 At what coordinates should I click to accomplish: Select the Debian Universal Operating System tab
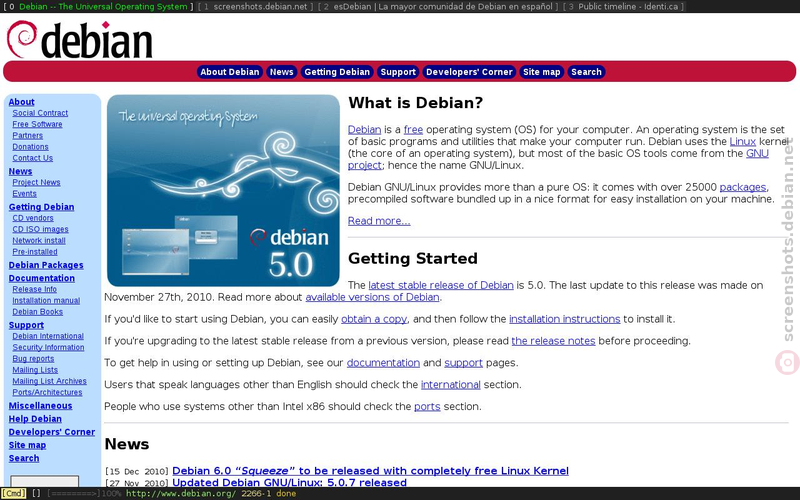coord(98,7)
